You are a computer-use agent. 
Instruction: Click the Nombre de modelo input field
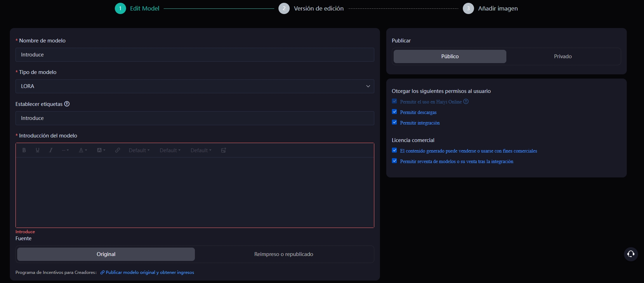pos(195,55)
